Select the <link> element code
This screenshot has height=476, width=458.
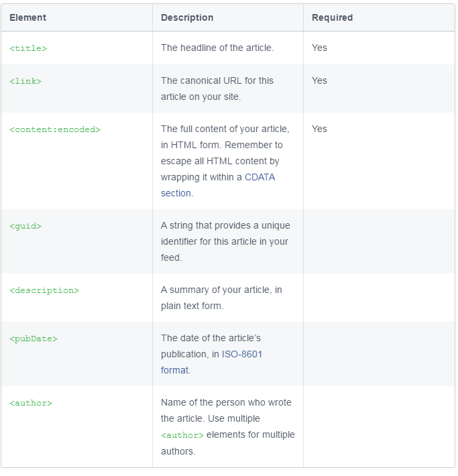point(25,81)
